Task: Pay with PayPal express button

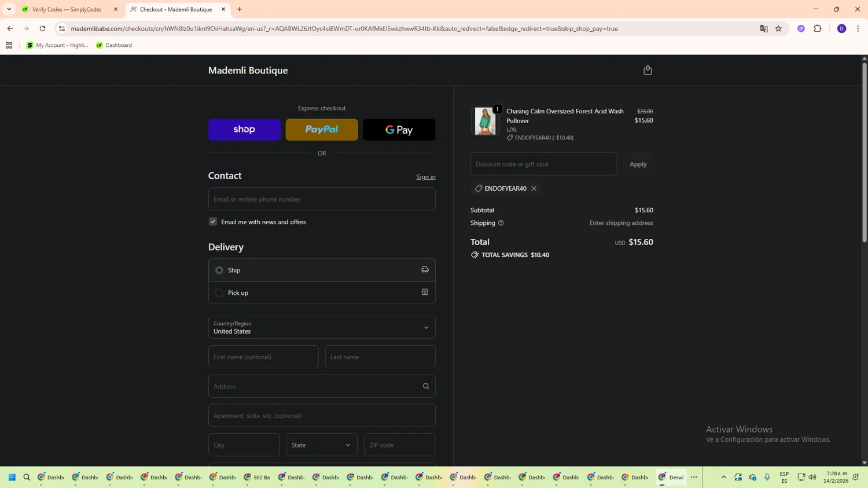Action: [322, 130]
